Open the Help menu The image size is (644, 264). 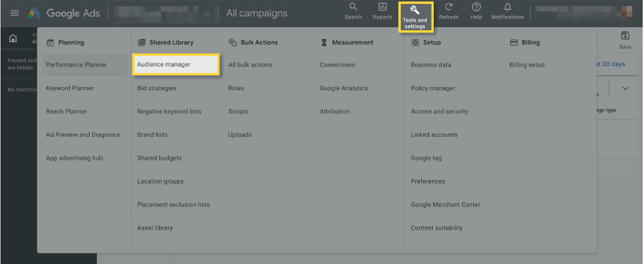pos(476,11)
